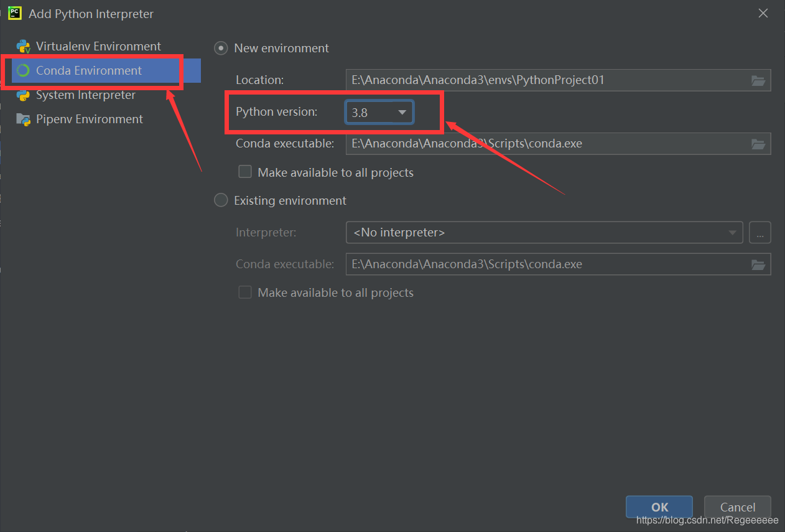
Task: Click the Conda Environment circle icon
Action: pos(23,71)
